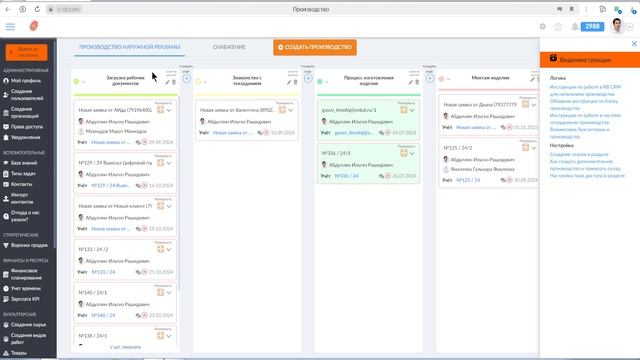Image resolution: width=640 pixels, height=360 pixels.
Task: Add stage after Процесс изготовления изделия column
Action: [430, 78]
